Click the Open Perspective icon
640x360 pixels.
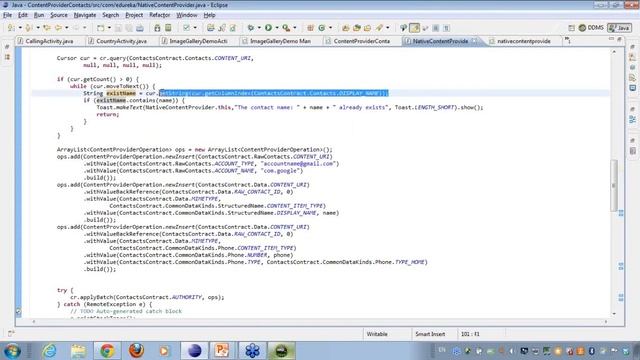tap(571, 28)
